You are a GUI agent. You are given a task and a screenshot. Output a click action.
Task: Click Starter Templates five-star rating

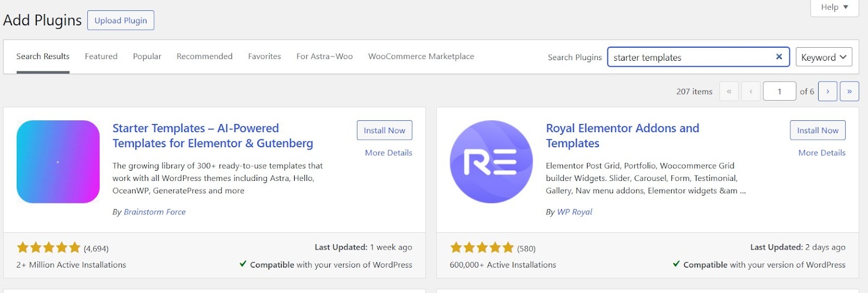(48, 248)
